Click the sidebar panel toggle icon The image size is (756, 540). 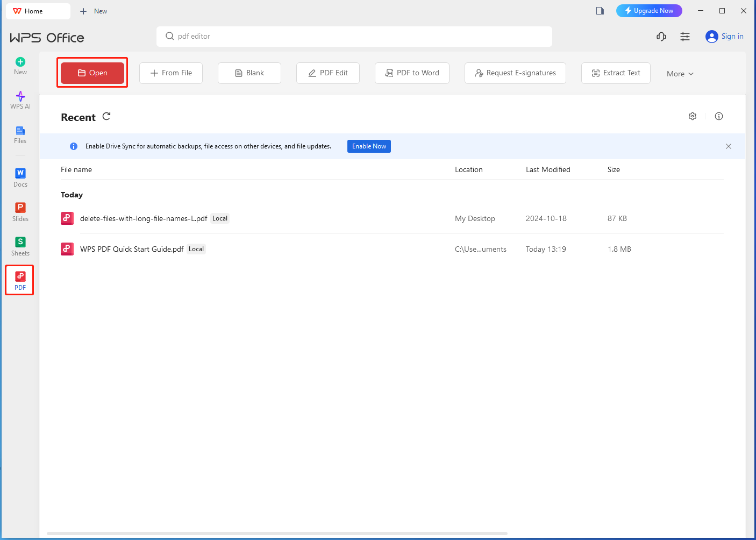click(x=600, y=11)
